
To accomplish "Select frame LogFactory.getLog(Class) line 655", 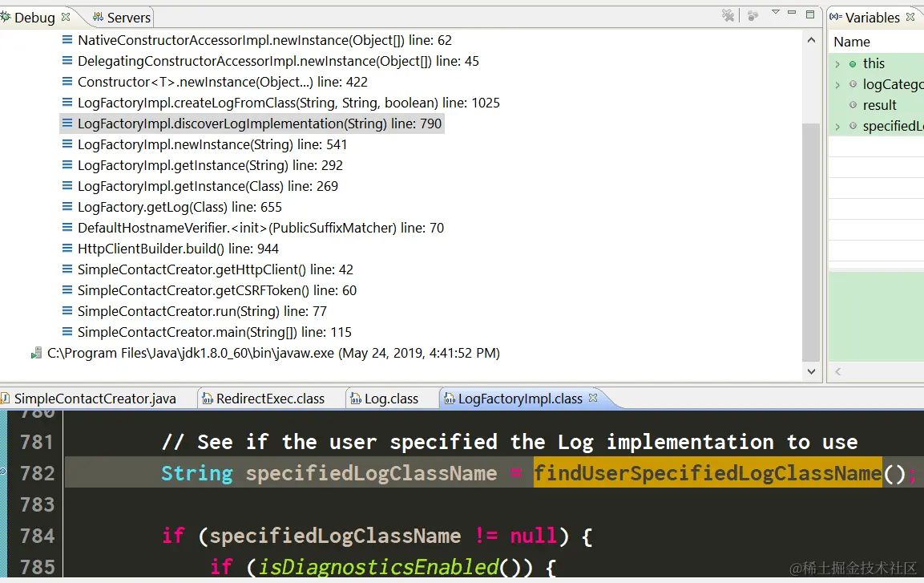I will point(180,207).
